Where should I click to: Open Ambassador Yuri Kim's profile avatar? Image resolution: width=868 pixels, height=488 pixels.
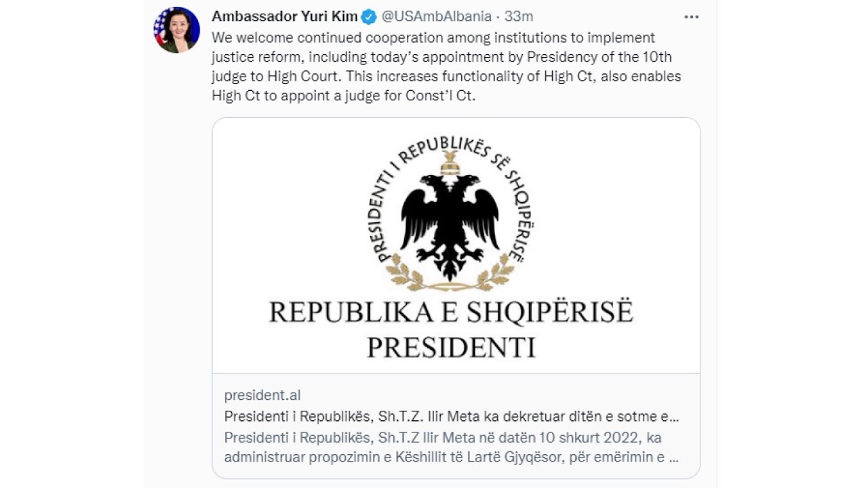(x=176, y=30)
